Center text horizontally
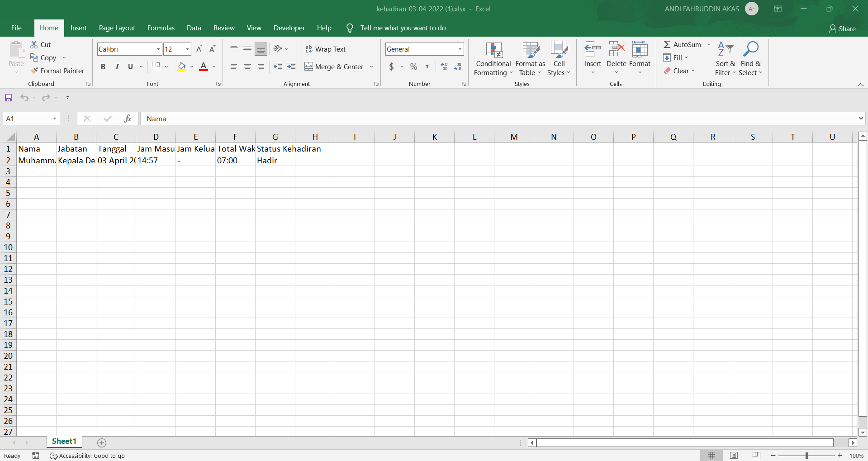 (247, 67)
